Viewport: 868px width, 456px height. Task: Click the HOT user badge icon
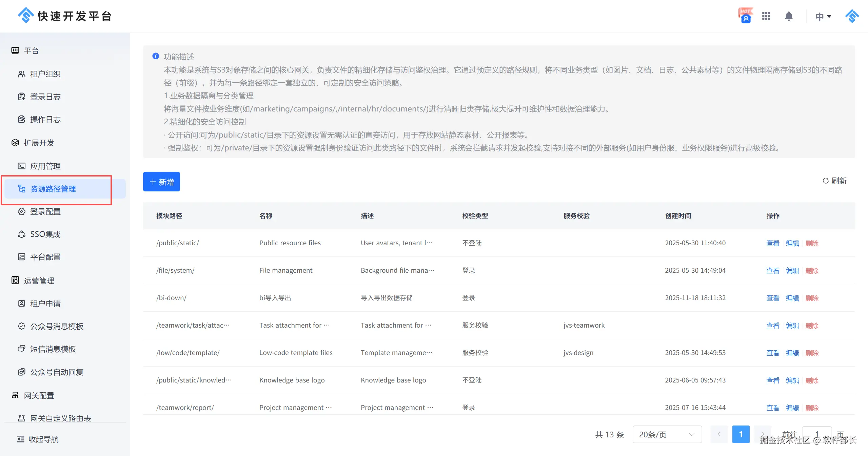[746, 16]
